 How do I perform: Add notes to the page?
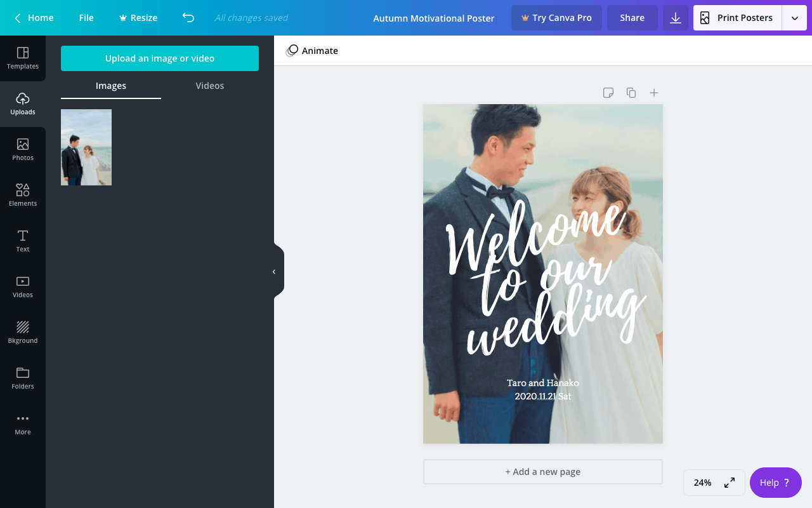click(608, 93)
